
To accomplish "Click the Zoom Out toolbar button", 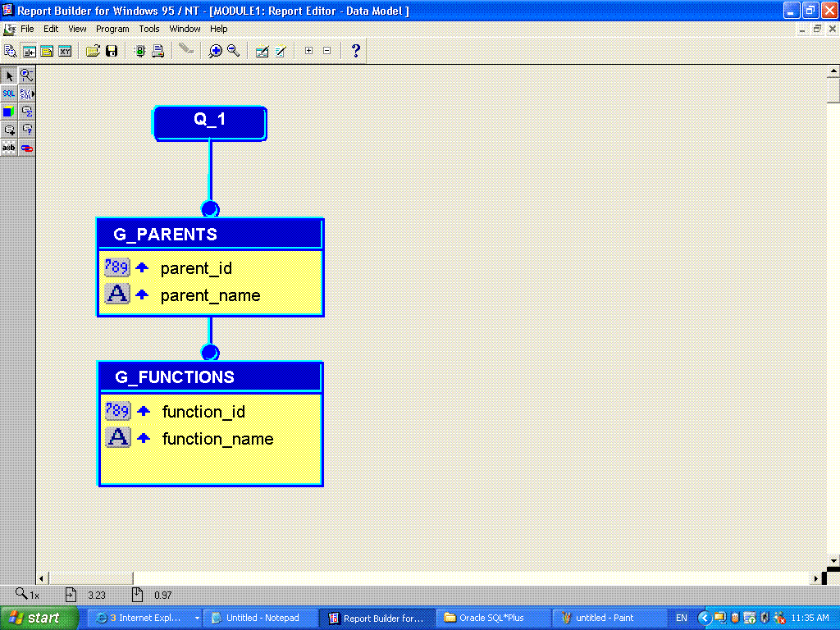I will 233,51.
